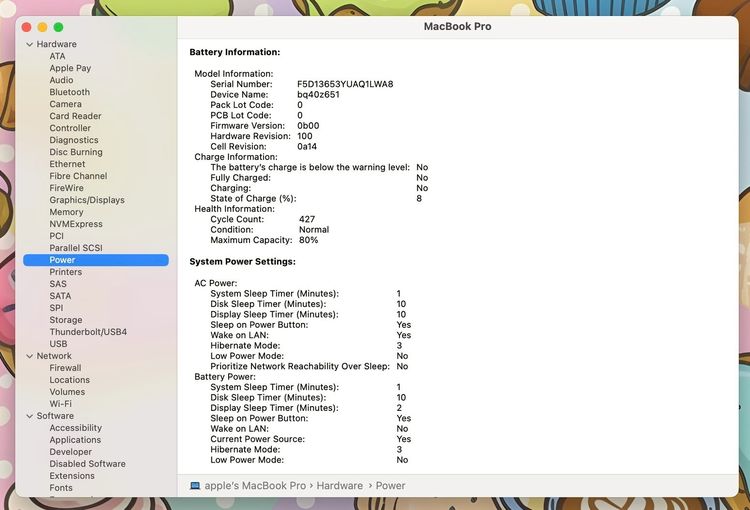Click Hardware in the path bar
750x510 pixels.
pos(340,486)
